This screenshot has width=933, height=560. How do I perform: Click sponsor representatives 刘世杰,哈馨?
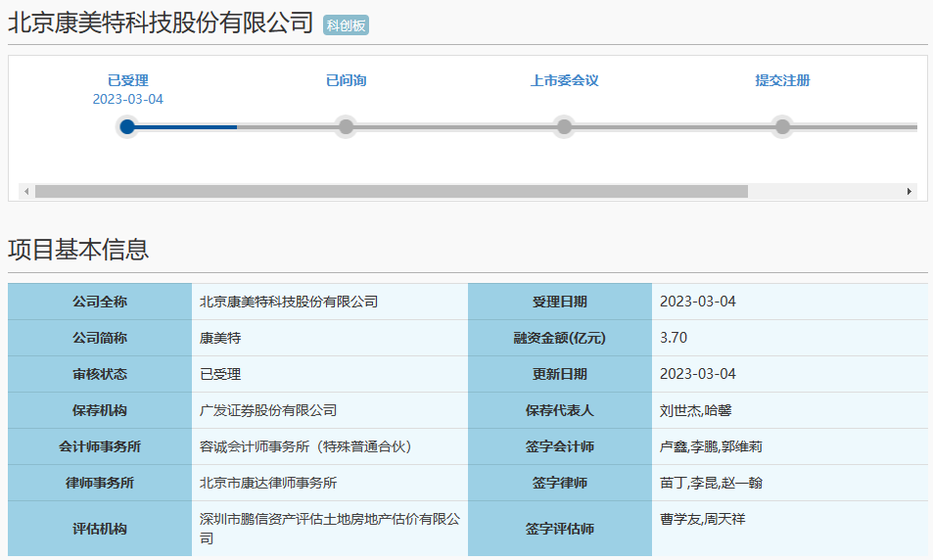(695, 410)
